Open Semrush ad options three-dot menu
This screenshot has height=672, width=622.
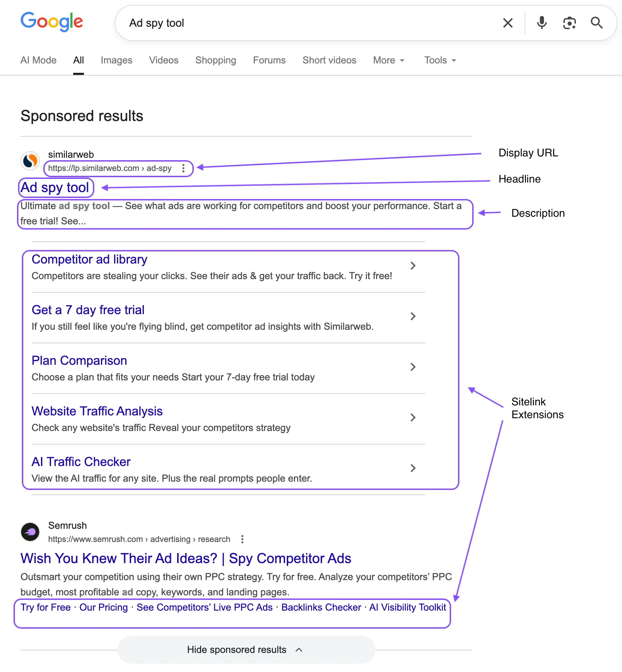[242, 539]
